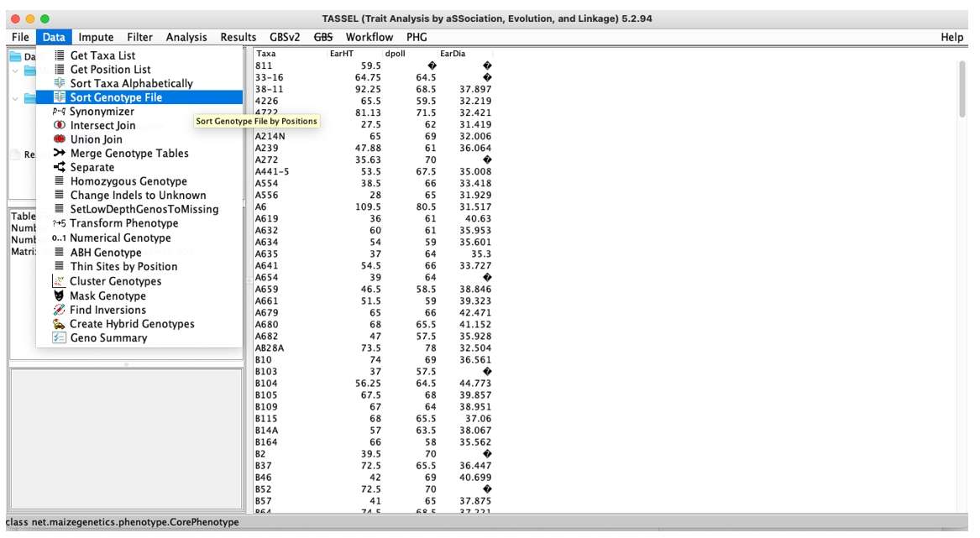Collapse the top data tree node

tap(15, 71)
